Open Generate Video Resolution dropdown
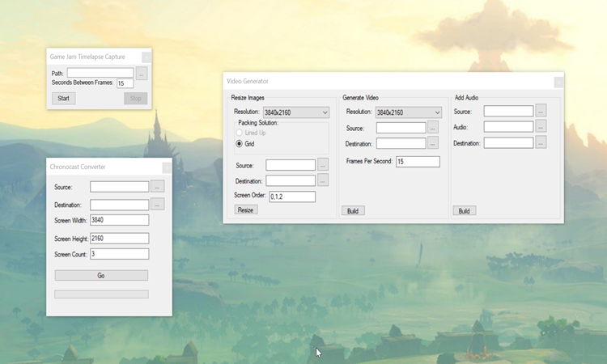The height and width of the screenshot is (364, 607). pos(409,112)
